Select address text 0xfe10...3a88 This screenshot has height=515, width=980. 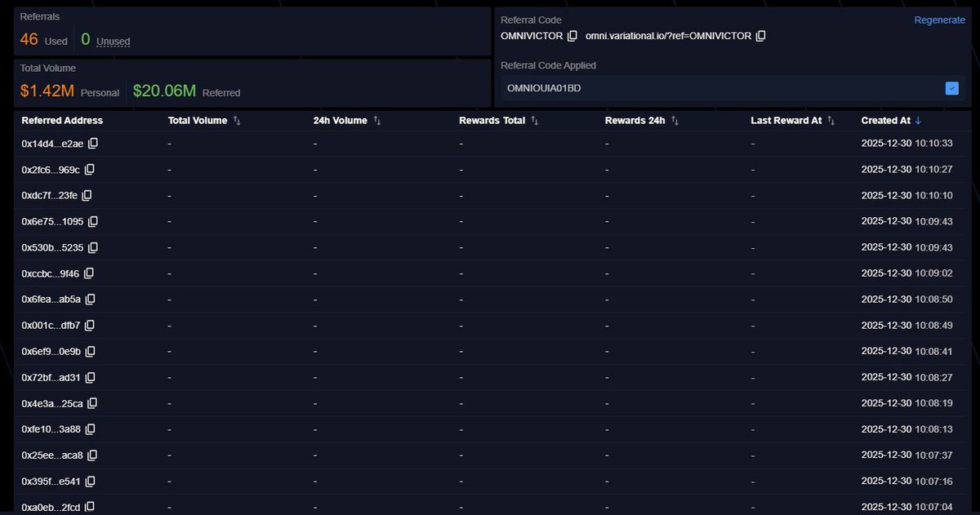[51, 429]
